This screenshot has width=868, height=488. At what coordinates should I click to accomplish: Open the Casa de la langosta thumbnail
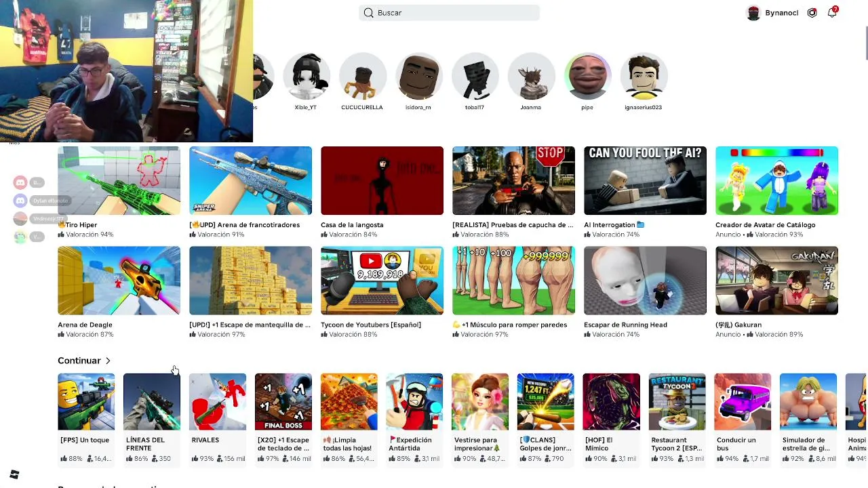click(x=382, y=180)
